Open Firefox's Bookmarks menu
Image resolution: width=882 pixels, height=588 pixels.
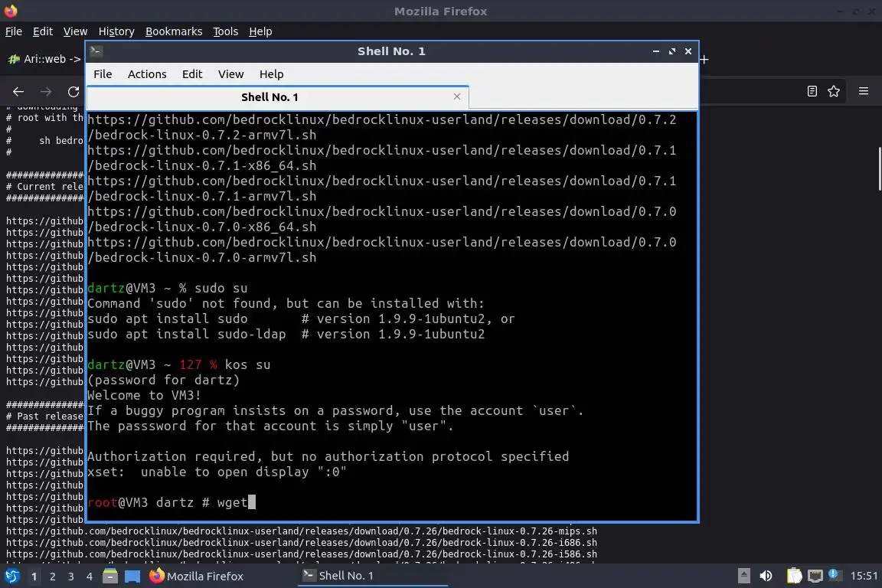(x=174, y=31)
